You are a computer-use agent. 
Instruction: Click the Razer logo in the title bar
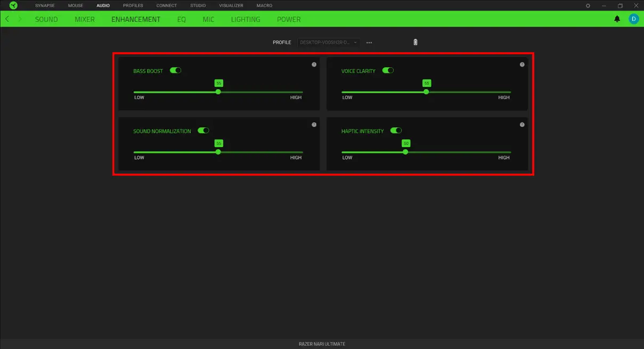tap(13, 5)
